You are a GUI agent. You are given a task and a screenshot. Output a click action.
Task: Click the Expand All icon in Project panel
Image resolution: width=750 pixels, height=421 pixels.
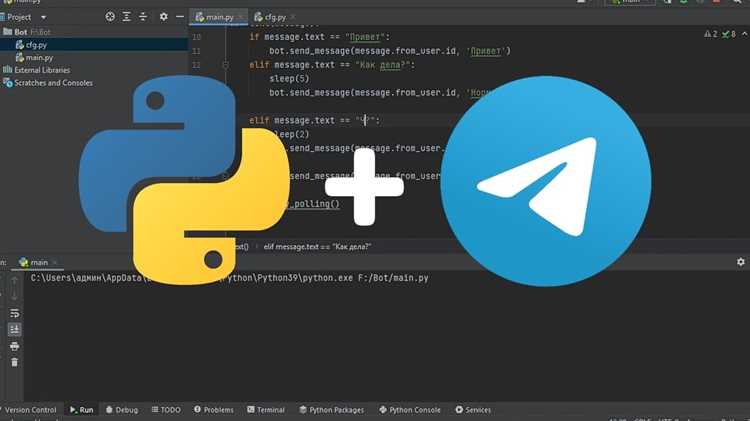(x=126, y=17)
